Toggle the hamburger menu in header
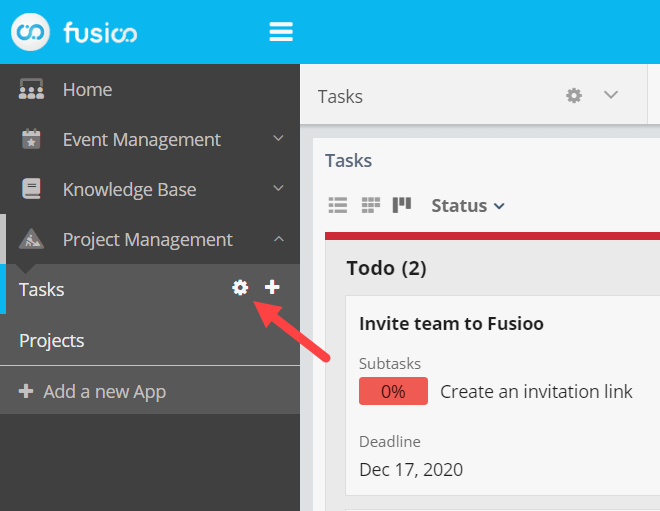The image size is (660, 511). click(x=281, y=32)
